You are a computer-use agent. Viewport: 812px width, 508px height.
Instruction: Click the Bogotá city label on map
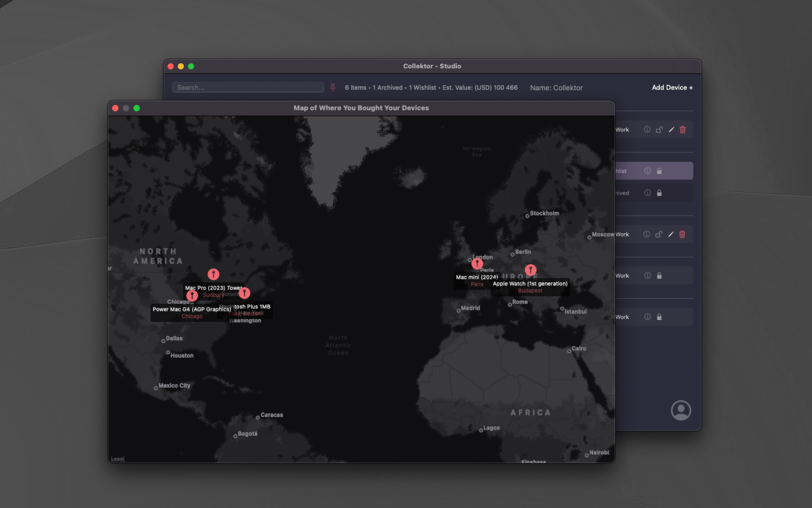(248, 434)
